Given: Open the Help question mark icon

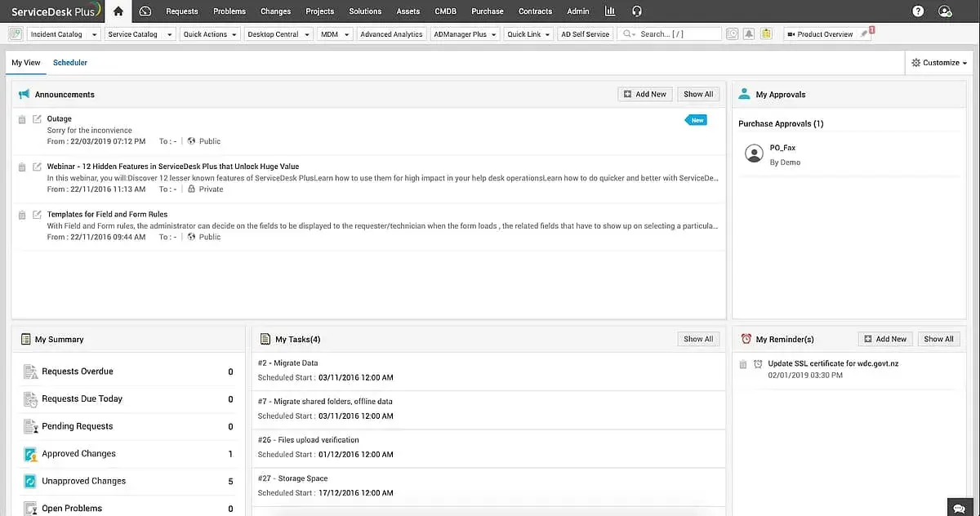Looking at the screenshot, I should [x=918, y=11].
